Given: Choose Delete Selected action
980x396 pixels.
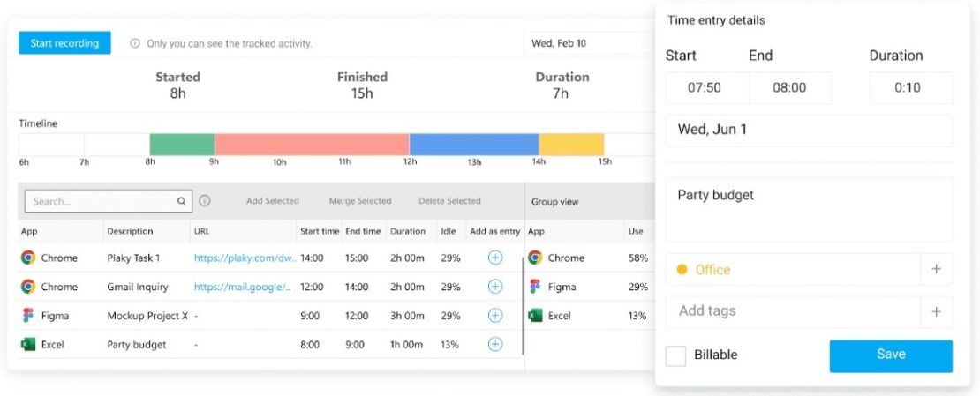Looking at the screenshot, I should point(449,201).
